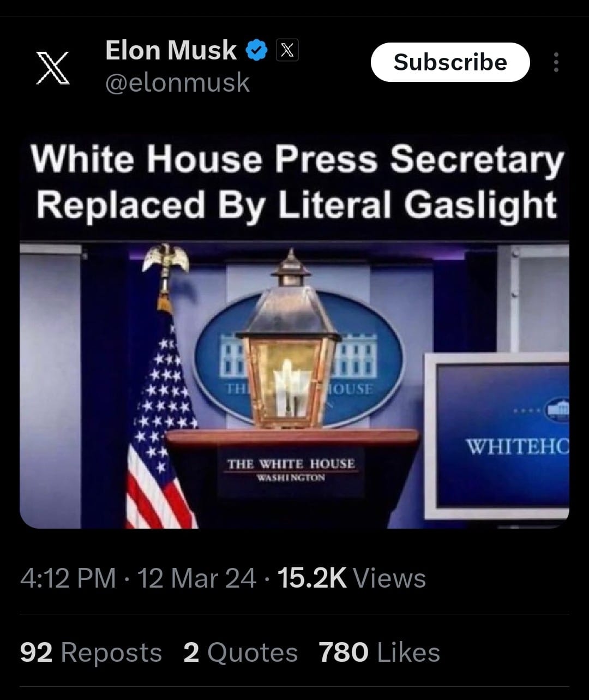The height and width of the screenshot is (700, 589).
Task: Show the 780 Likes list
Action: (379, 653)
